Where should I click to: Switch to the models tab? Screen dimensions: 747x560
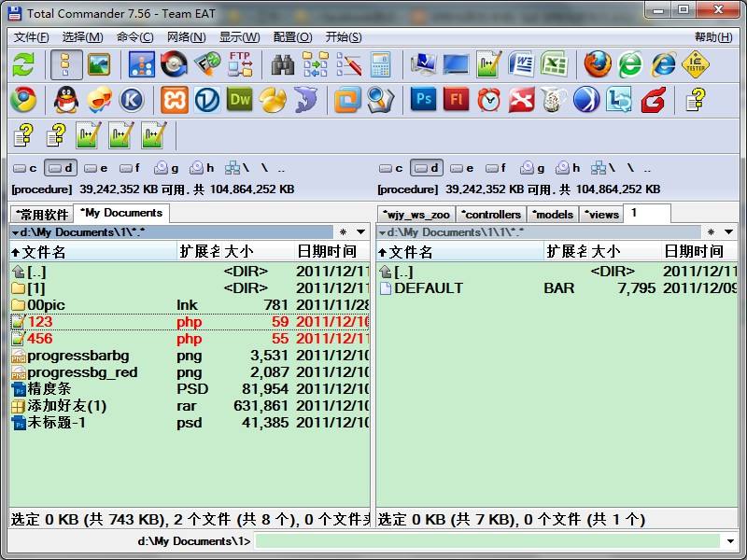pos(553,215)
